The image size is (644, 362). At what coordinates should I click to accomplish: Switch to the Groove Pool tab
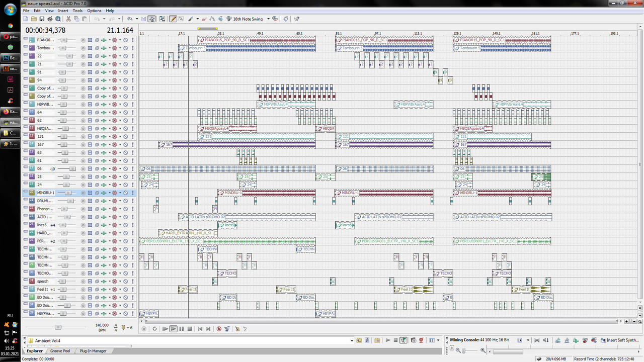[60, 351]
